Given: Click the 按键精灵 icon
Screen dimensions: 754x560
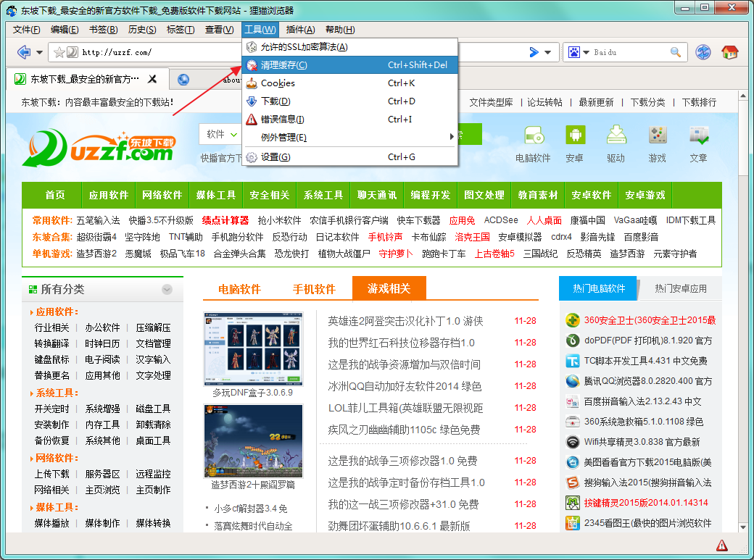Looking at the screenshot, I should point(573,503).
